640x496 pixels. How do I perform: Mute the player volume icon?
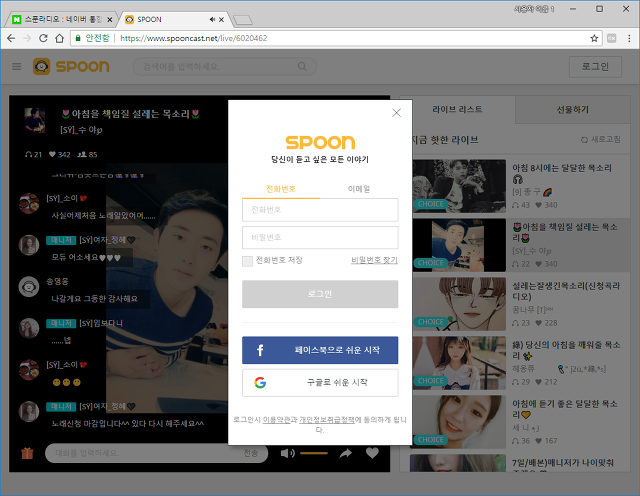click(x=288, y=453)
